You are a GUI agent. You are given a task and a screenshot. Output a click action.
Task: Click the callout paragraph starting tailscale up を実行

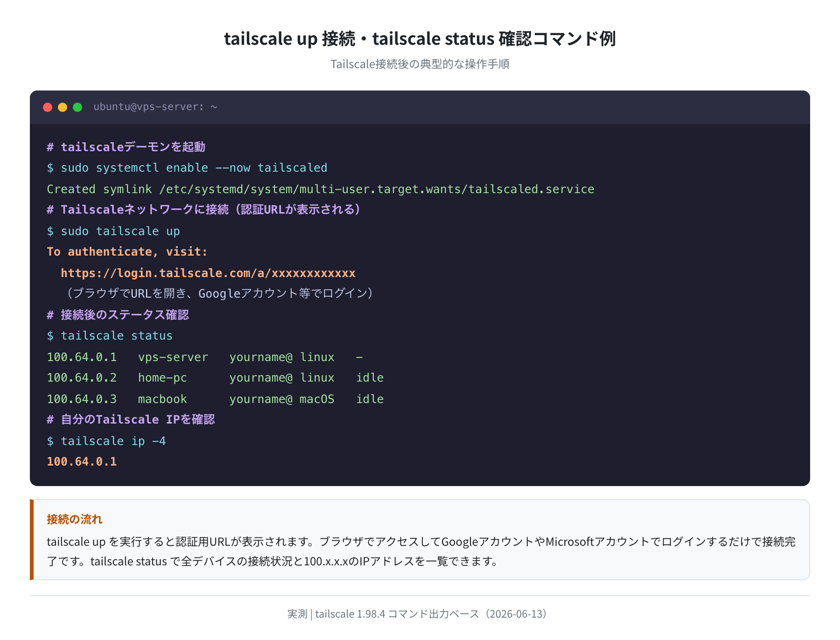click(421, 551)
